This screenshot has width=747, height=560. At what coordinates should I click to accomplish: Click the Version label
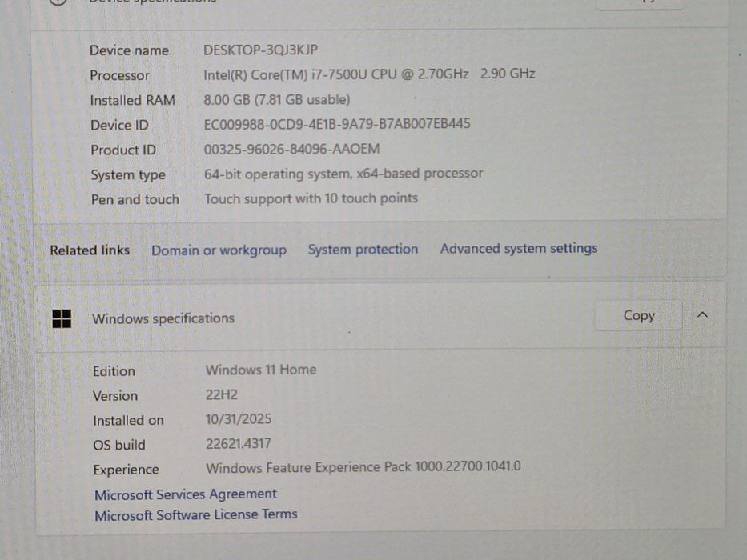tap(114, 396)
